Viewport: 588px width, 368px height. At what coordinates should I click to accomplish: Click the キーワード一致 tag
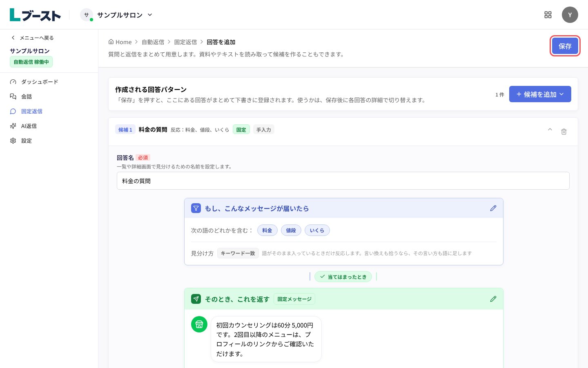pyautogui.click(x=238, y=253)
